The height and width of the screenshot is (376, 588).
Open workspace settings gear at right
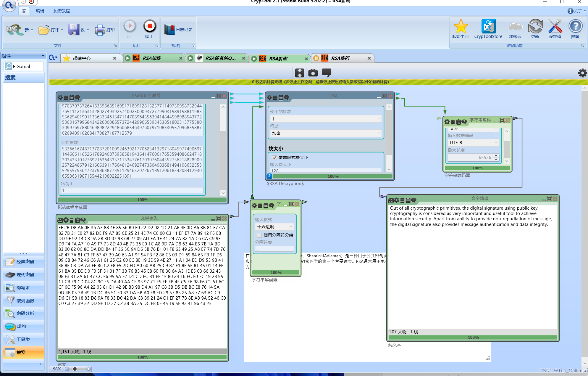(582, 73)
